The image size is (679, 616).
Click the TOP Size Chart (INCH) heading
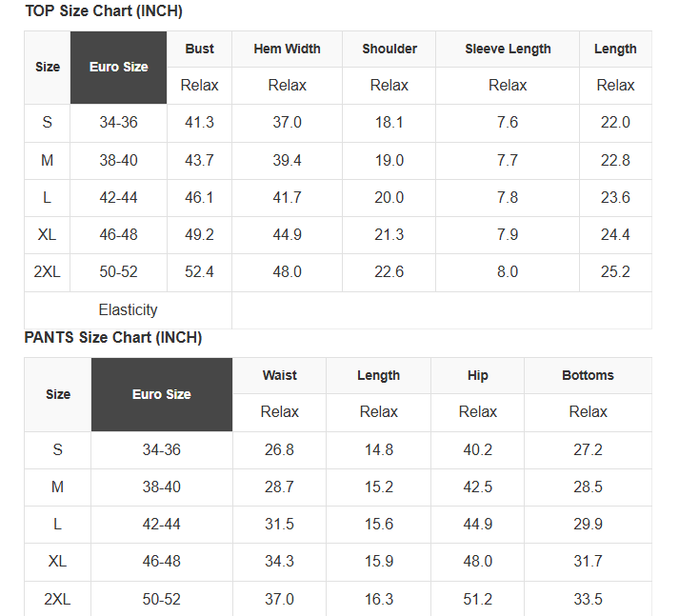(104, 11)
